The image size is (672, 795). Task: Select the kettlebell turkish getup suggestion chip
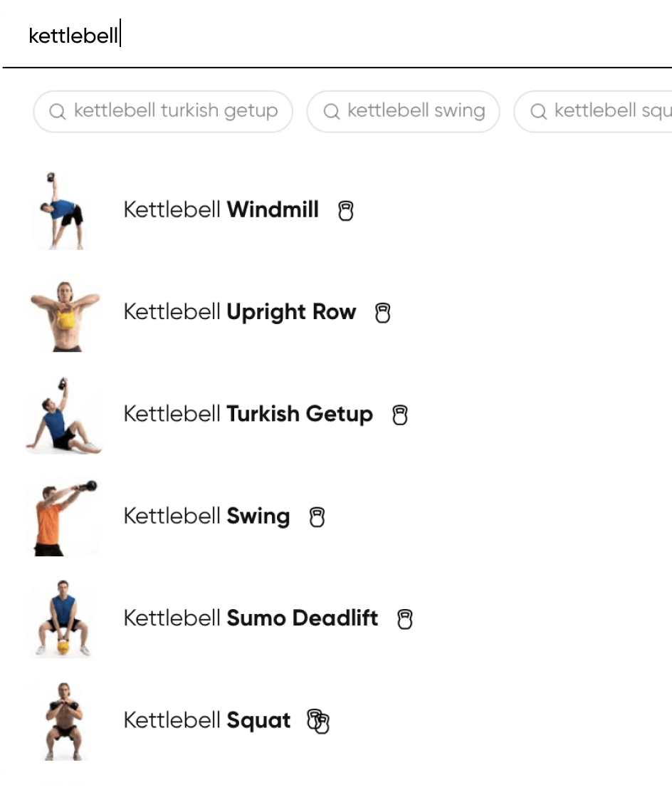[162, 111]
